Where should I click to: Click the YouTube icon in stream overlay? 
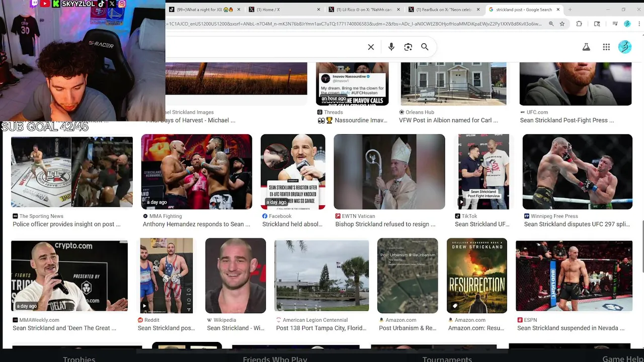(x=45, y=4)
